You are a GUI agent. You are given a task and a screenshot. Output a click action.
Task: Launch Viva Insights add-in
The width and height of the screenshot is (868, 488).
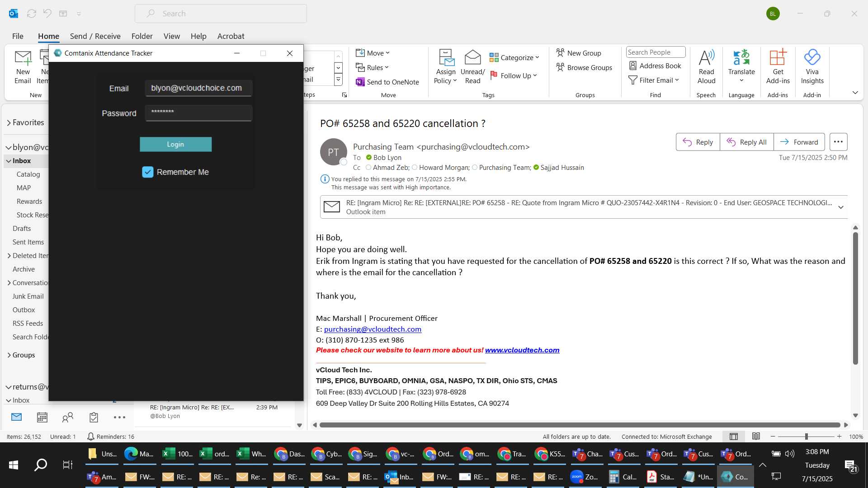tap(812, 67)
